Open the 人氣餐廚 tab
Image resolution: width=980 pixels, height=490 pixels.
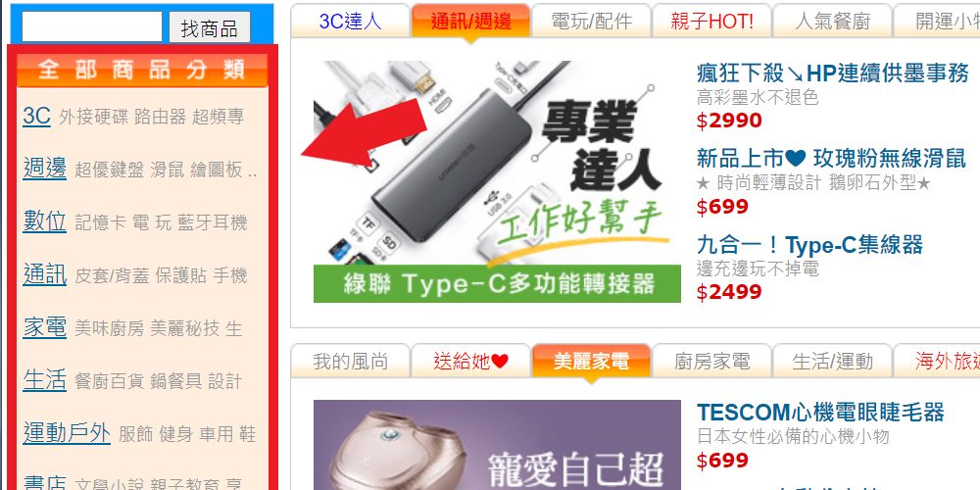click(x=832, y=22)
